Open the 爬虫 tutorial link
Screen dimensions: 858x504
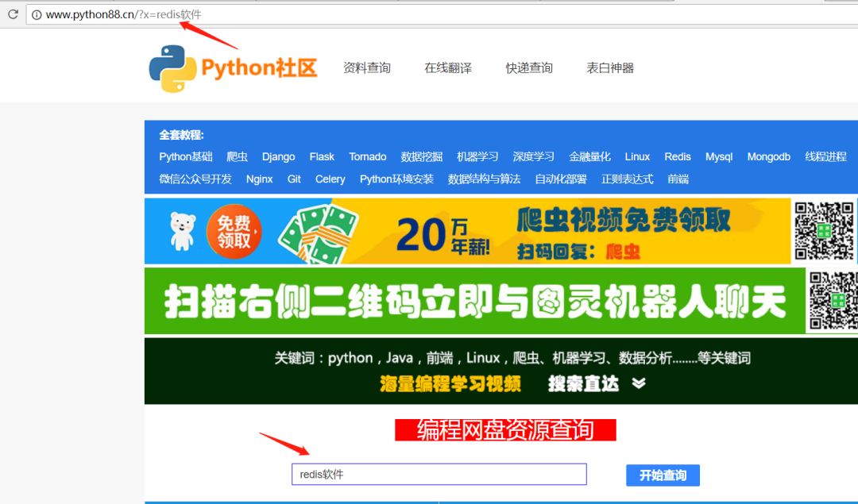[237, 157]
